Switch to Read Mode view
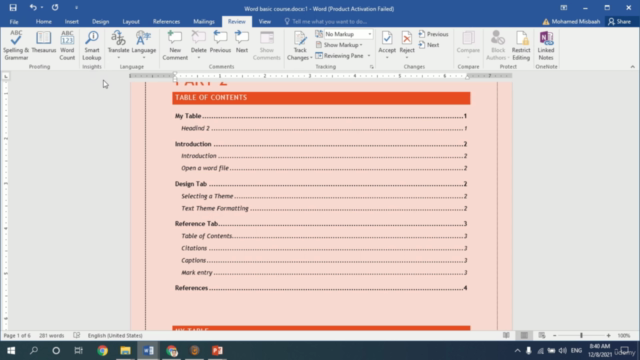Viewport: 640px width, 360px height. tap(506, 336)
